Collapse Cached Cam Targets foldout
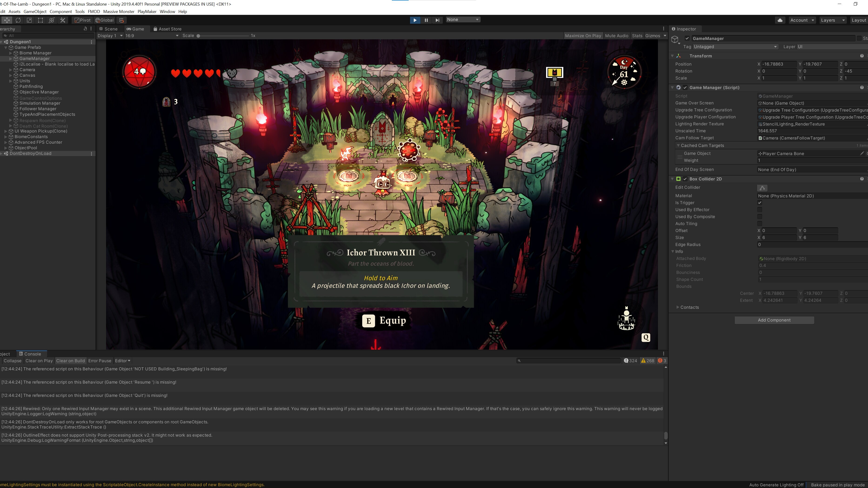 pyautogui.click(x=678, y=146)
